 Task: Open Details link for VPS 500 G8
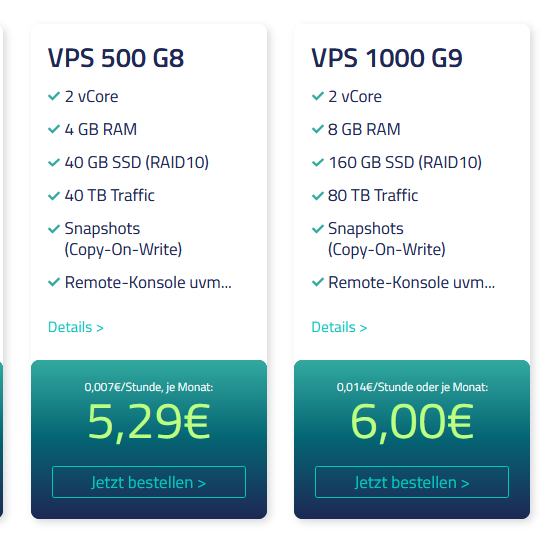tap(76, 327)
